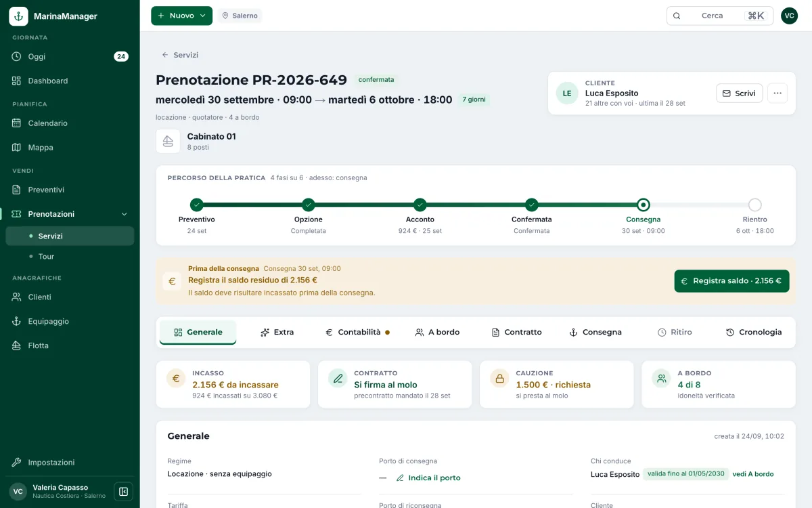This screenshot has width=812, height=508.
Task: Open the three-dots client menu
Action: pos(777,93)
